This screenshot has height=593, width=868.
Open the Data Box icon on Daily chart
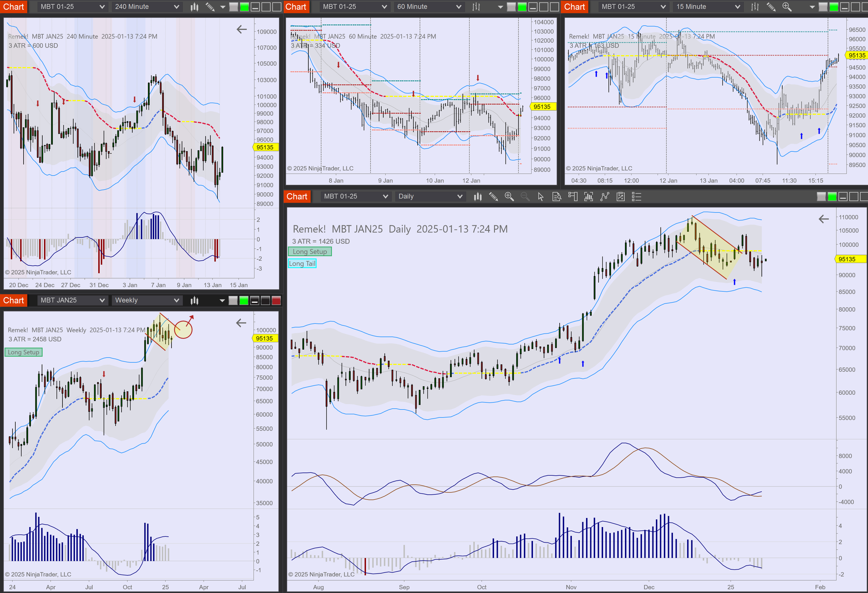[557, 197]
